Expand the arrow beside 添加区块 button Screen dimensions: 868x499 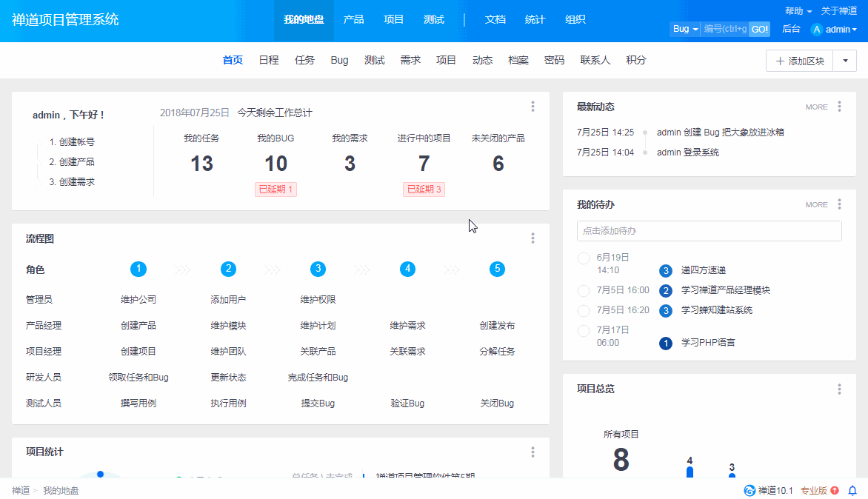pyautogui.click(x=845, y=61)
